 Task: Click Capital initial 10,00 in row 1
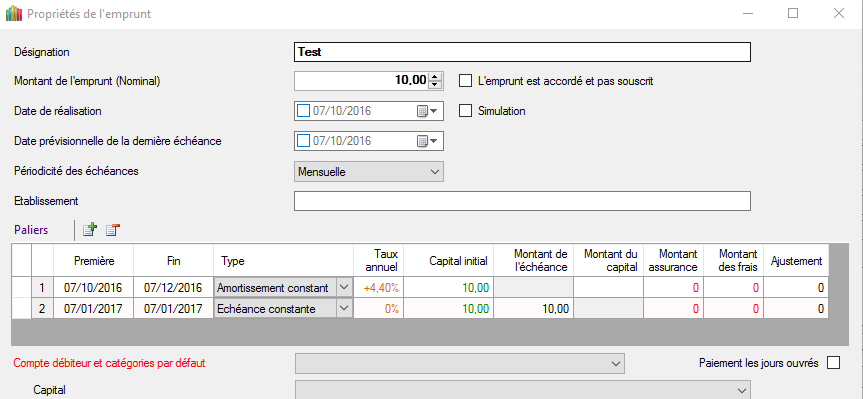[449, 287]
